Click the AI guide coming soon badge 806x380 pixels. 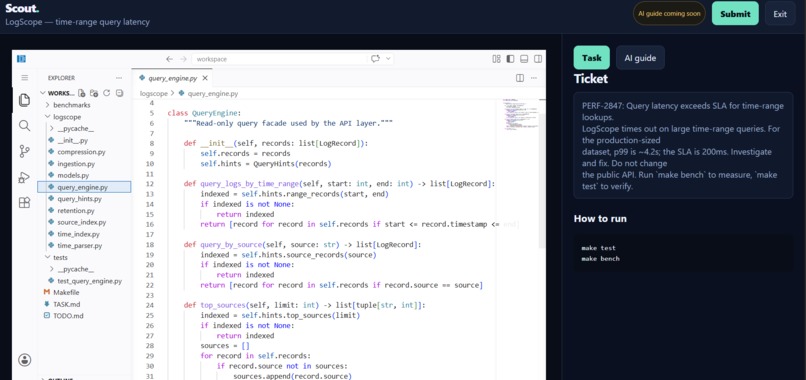pos(669,13)
